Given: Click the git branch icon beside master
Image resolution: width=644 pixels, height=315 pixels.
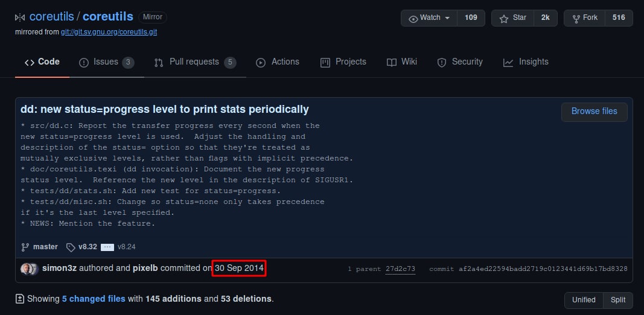Looking at the screenshot, I should click(25, 247).
